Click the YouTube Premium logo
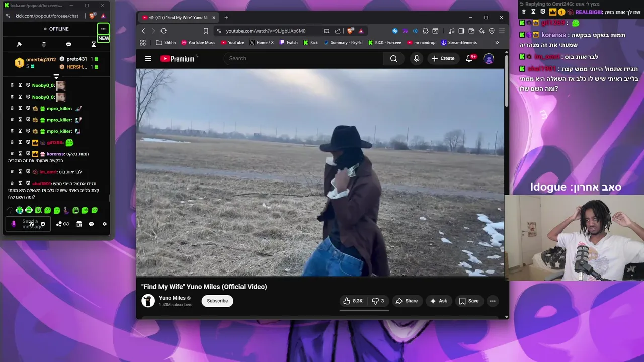644x362 pixels. (x=178, y=59)
